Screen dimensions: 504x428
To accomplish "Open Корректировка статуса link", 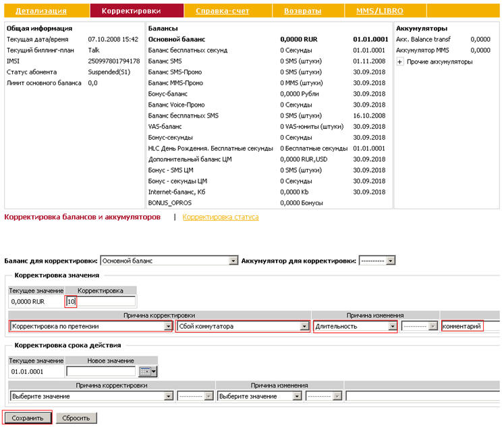I will tap(221, 217).
